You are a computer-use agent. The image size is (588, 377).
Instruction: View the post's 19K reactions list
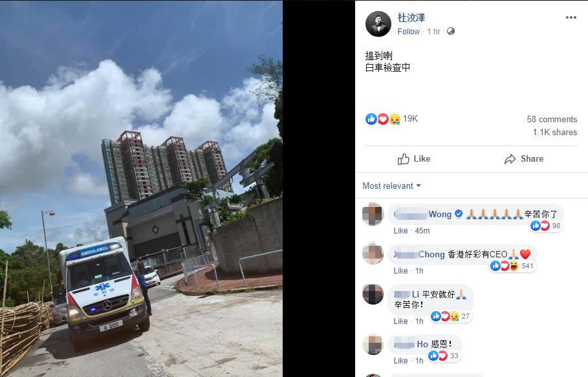pos(391,119)
